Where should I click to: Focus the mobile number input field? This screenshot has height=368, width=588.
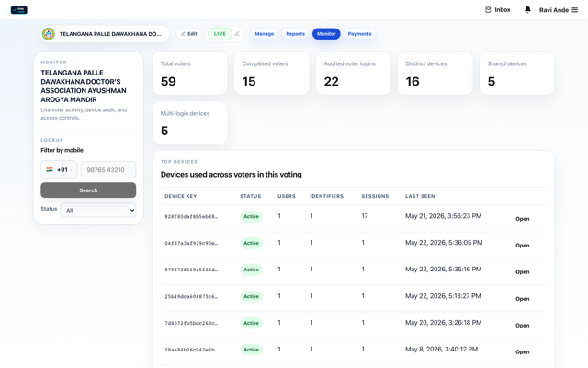108,169
